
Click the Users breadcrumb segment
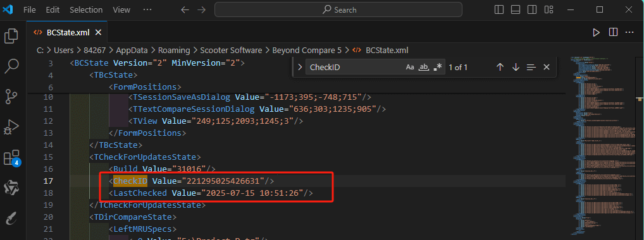click(64, 51)
